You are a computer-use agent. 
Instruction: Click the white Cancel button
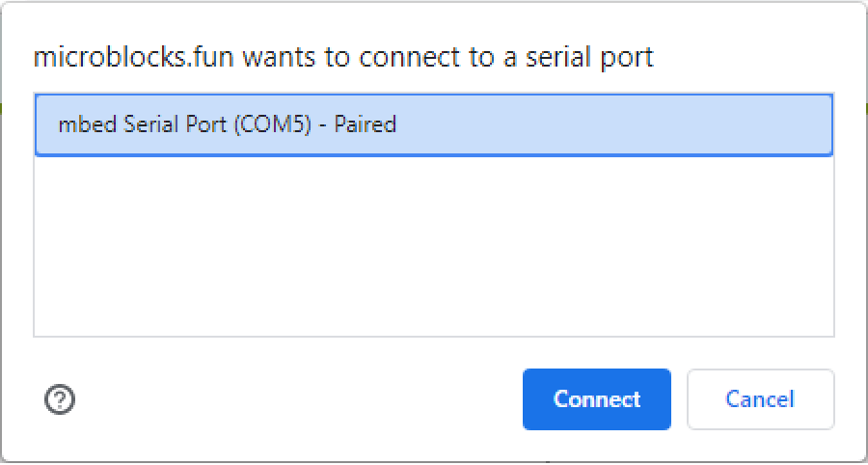point(760,399)
